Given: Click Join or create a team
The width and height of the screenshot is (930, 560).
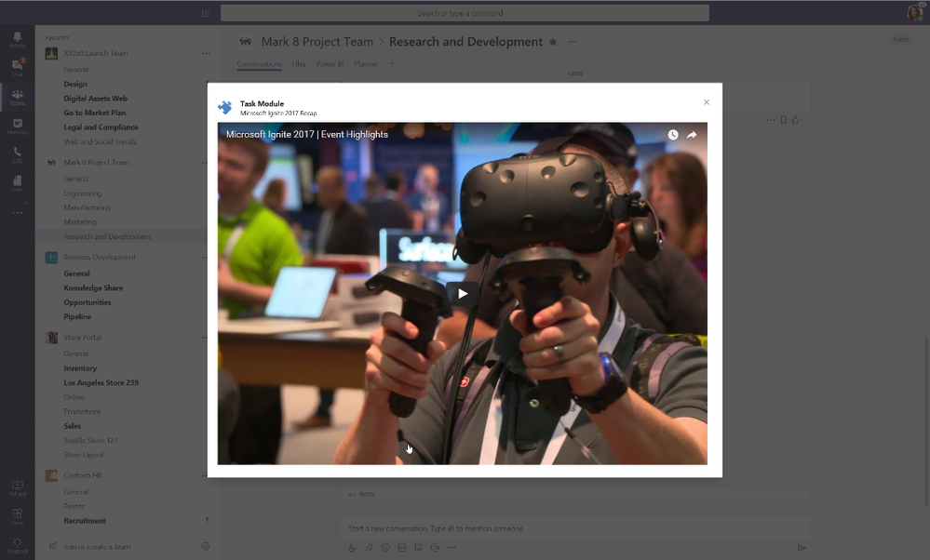Looking at the screenshot, I should (97, 546).
